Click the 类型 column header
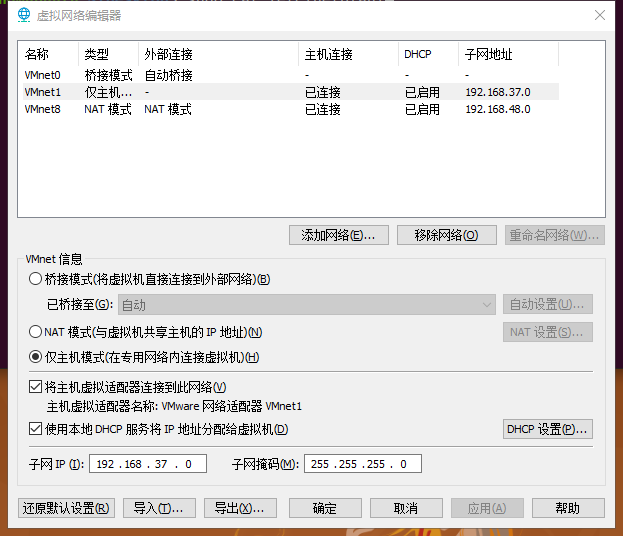This screenshot has height=536, width=623. (108, 54)
